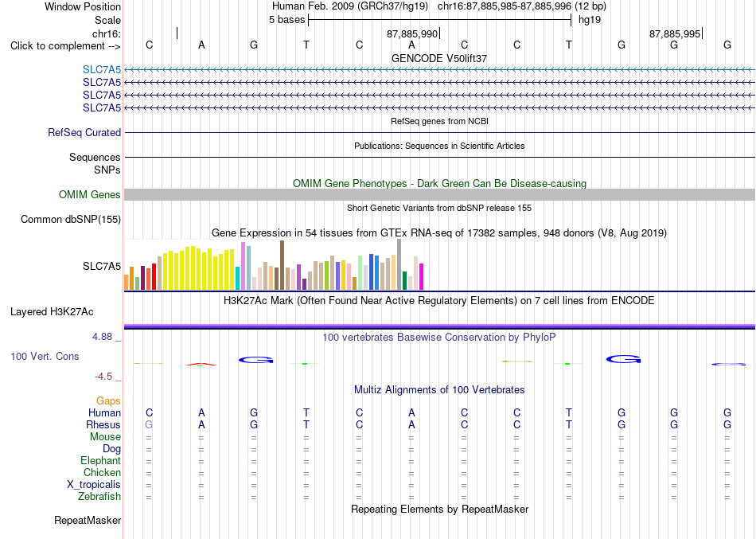The width and height of the screenshot is (756, 539).
Task: Click the OMIM Genes track label
Action: (x=89, y=194)
